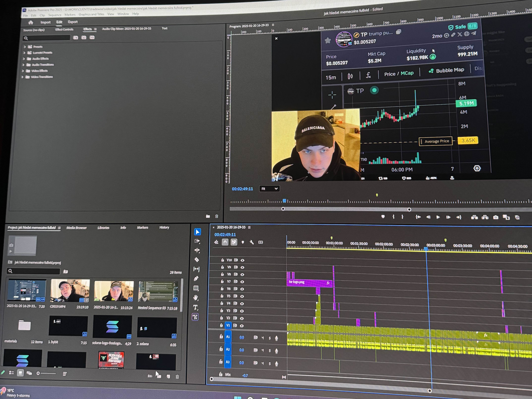Select the Hand tool
This screenshot has width=532, height=399.
pos(196,298)
